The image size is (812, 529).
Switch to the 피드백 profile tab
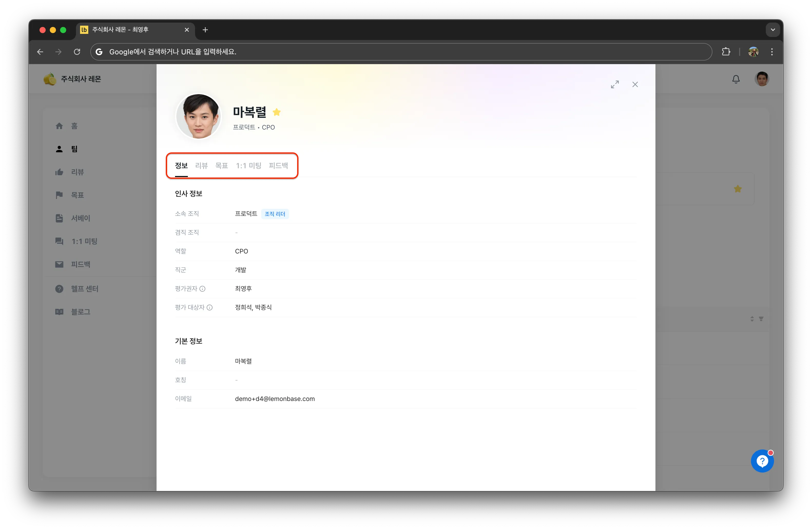click(x=278, y=166)
